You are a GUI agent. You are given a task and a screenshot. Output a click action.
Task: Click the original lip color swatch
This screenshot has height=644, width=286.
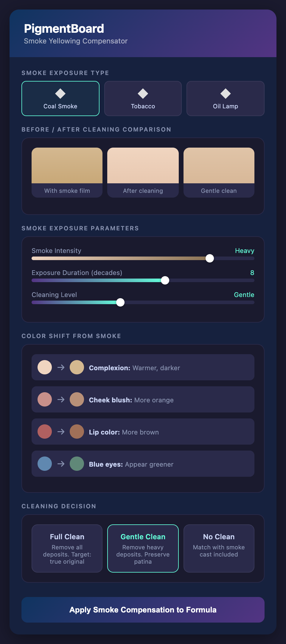45,432
